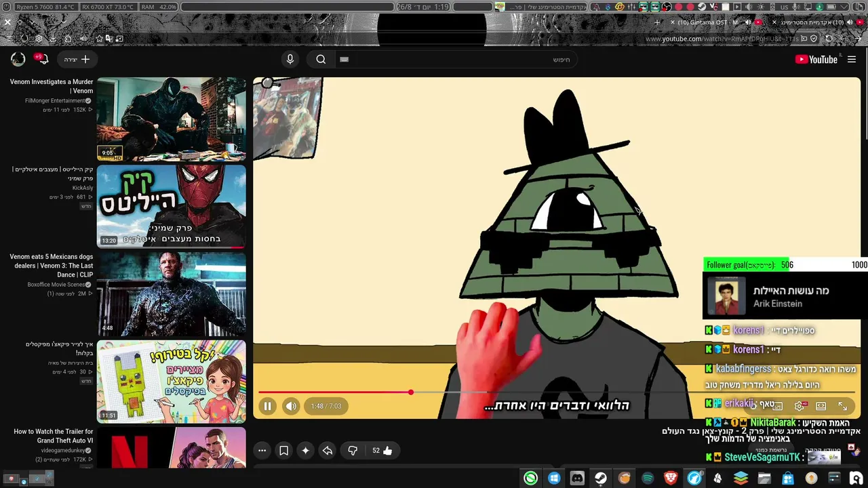Close the Gintama OST browser tab
The image size is (868, 488).
(x=673, y=22)
